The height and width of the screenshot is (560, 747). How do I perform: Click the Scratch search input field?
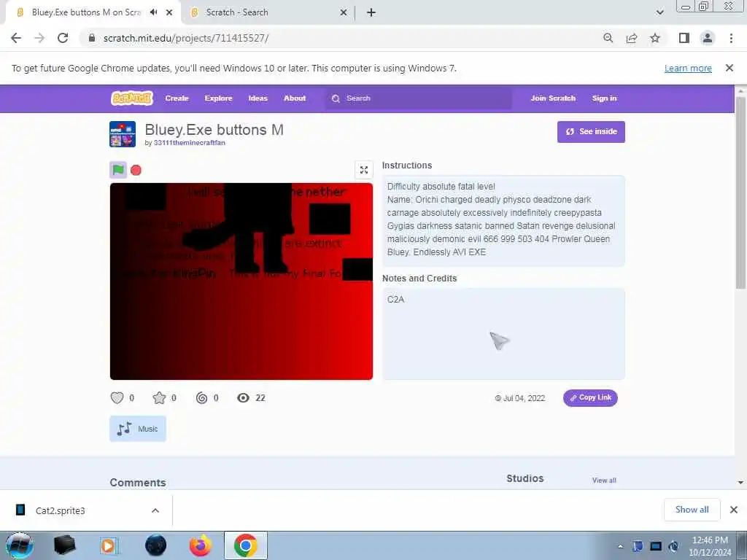[418, 98]
